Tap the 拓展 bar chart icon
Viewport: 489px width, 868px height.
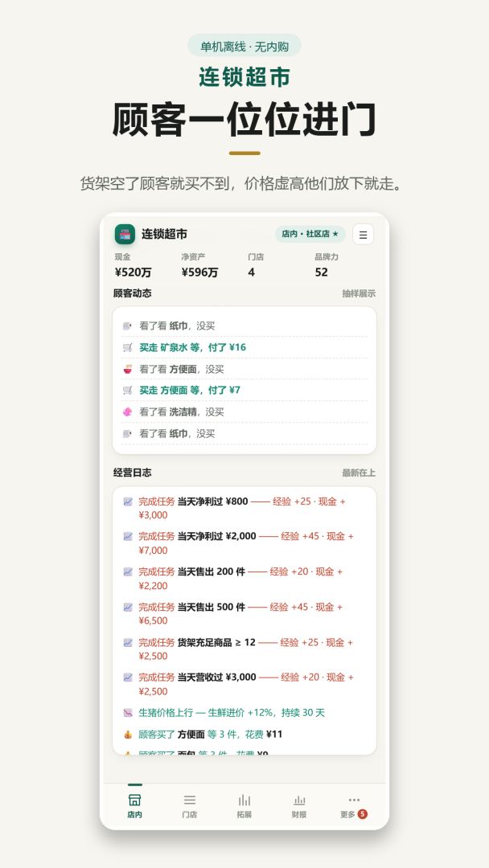[x=244, y=800]
